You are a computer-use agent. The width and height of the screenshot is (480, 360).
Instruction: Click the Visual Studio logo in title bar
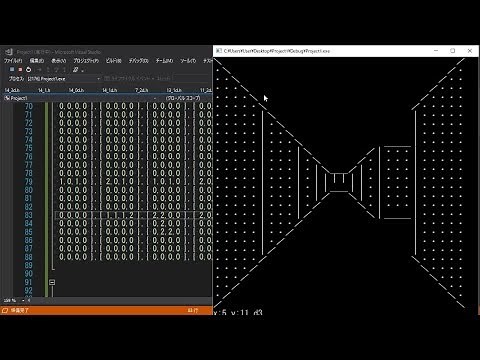pyautogui.click(x=9, y=52)
